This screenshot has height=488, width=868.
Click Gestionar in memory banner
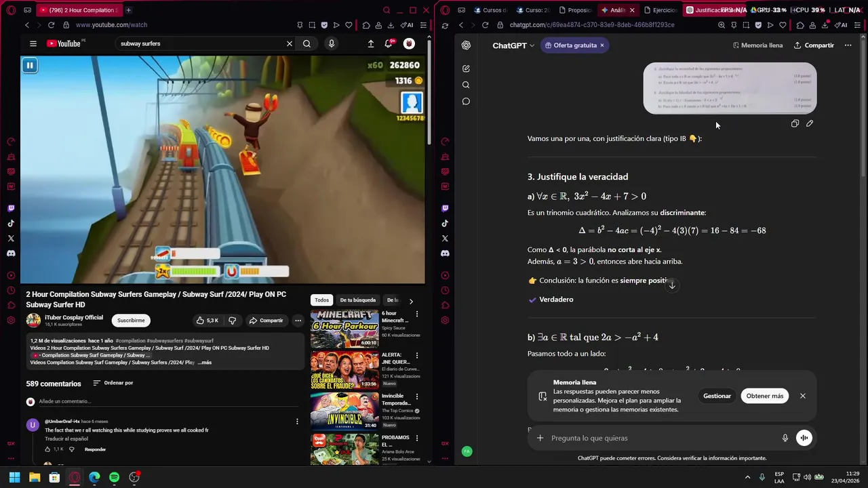[x=717, y=396]
